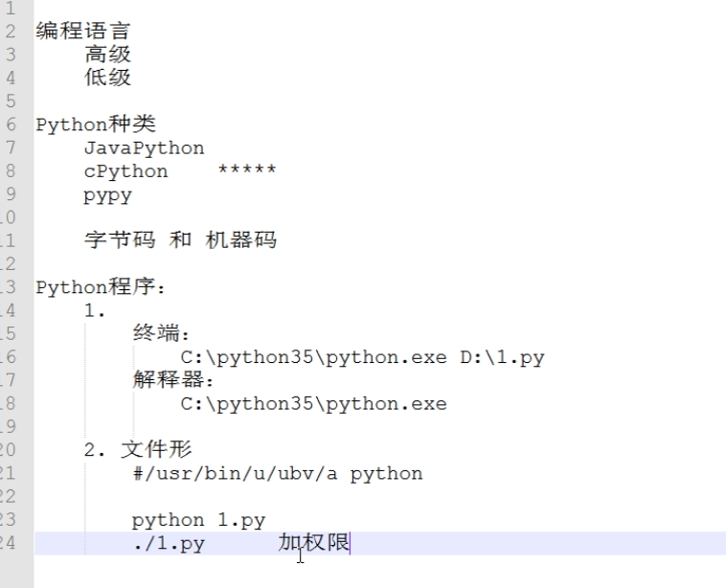Viewport: 726px width, 588px height.
Task: Place cursor in 'Python种类' heading
Action: pyautogui.click(x=96, y=124)
